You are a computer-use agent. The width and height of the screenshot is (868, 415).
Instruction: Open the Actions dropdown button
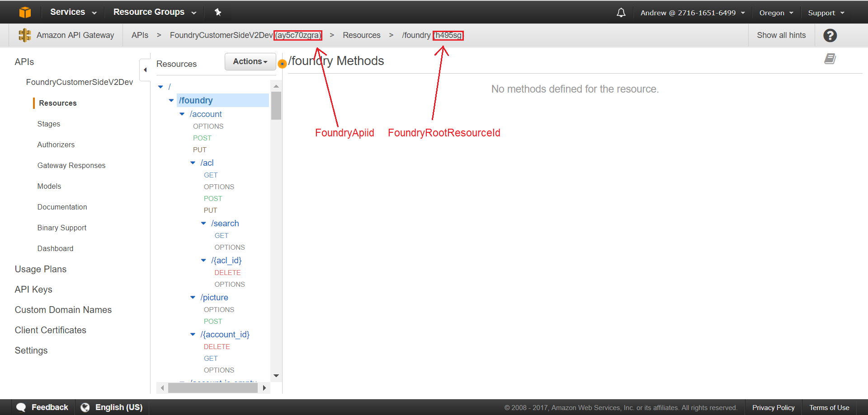tap(250, 61)
